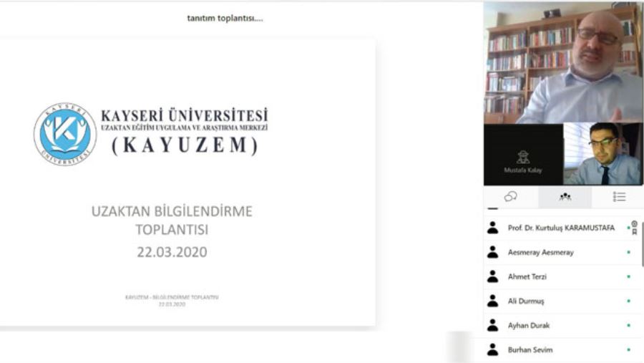
Task: Select the main speaker video feed
Action: 562,62
